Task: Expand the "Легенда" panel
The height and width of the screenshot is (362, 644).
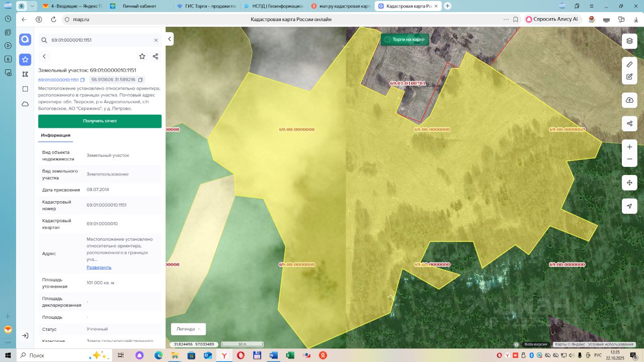Action: [x=188, y=329]
